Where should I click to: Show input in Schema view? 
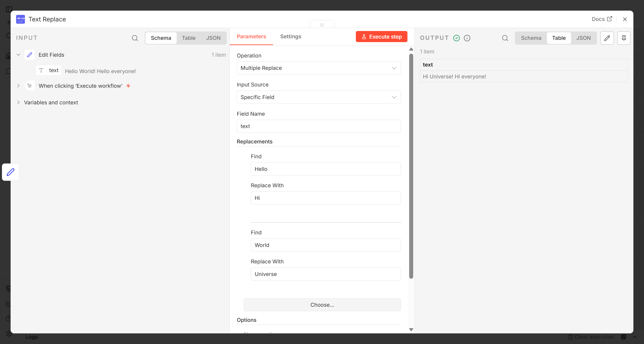161,38
